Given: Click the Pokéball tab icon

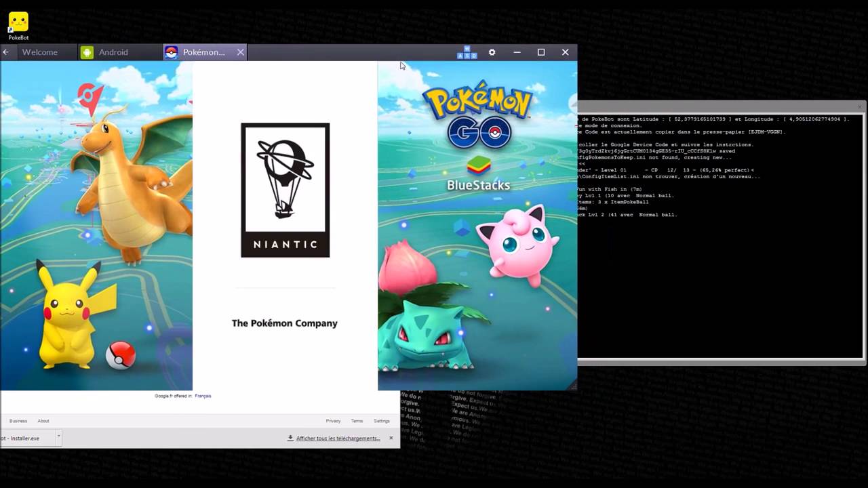Looking at the screenshot, I should pos(171,52).
